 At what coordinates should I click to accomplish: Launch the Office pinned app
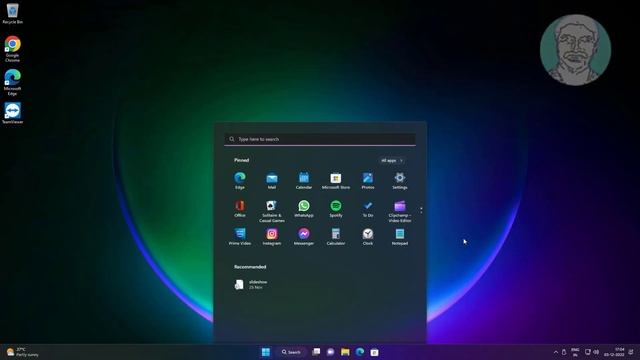click(240, 209)
